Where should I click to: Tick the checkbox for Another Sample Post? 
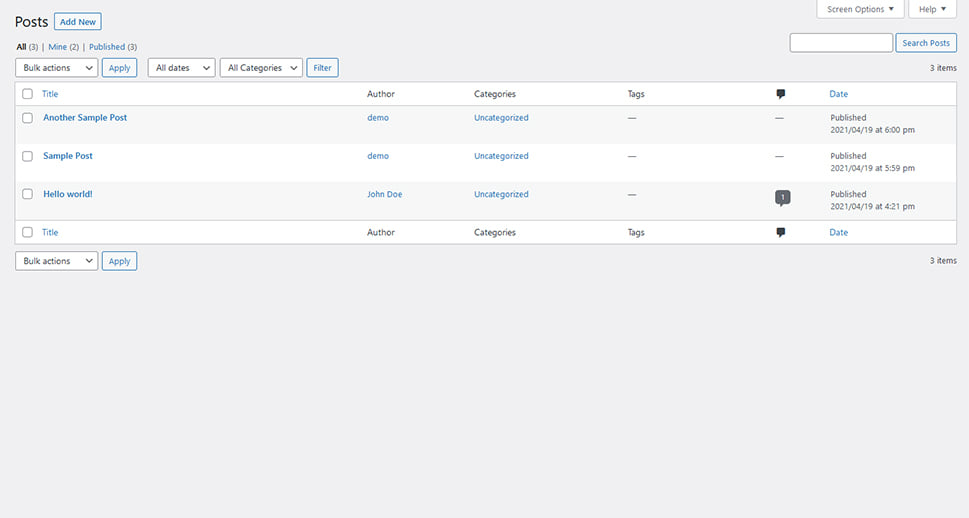27,117
